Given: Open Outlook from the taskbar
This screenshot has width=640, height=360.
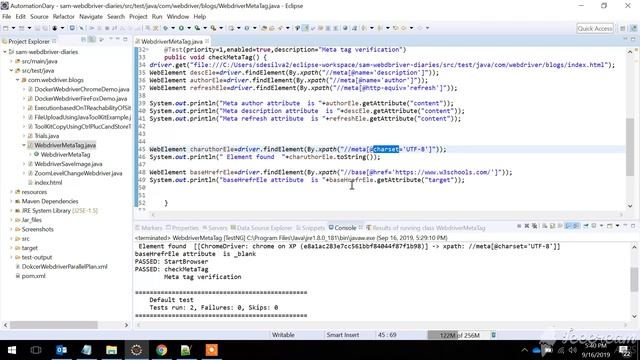Looking at the screenshot, I should pos(62,350).
